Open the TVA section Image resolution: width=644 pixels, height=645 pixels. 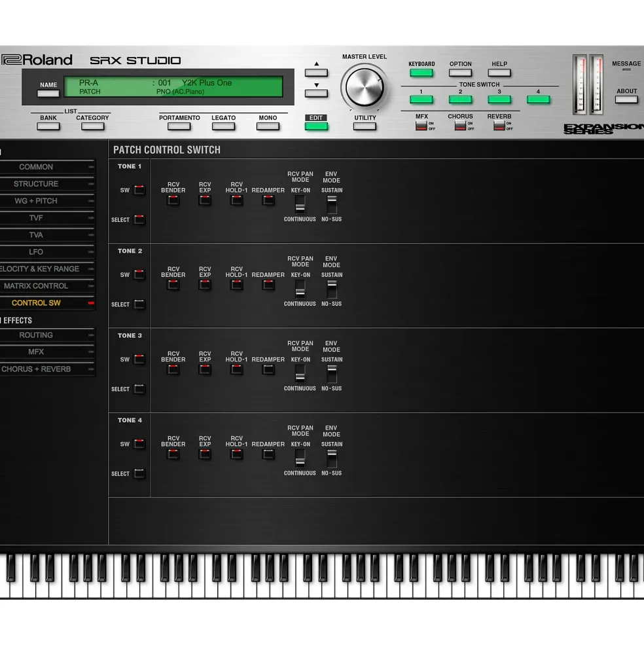pos(46,235)
